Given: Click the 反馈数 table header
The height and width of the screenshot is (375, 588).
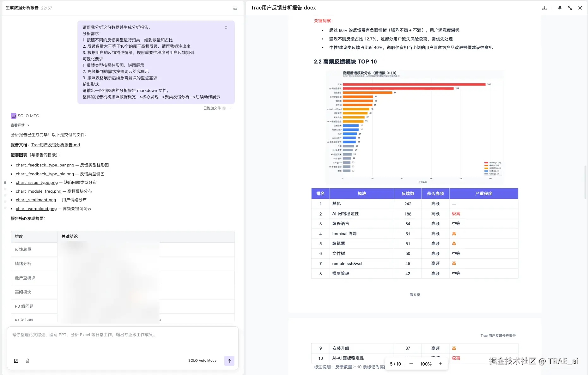Looking at the screenshot, I should [408, 194].
